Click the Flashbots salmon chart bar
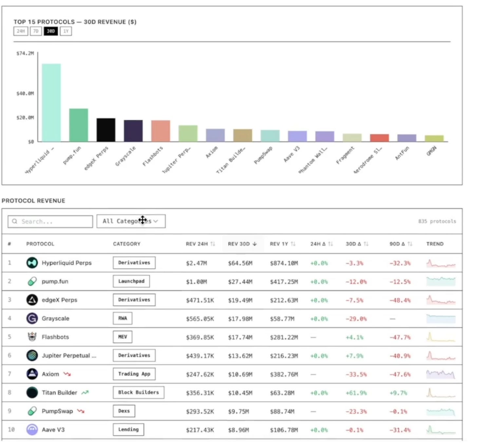 click(x=161, y=131)
